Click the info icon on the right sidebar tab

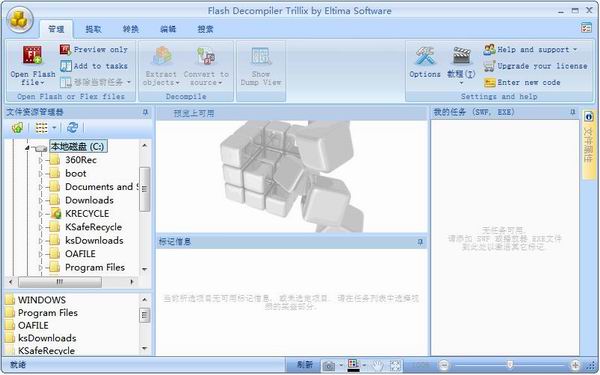click(x=589, y=117)
